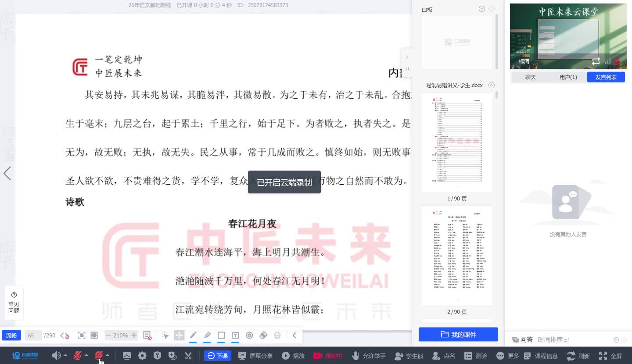Select the pen annotation tool
Screen dimensions: 632x364
pos(193,335)
